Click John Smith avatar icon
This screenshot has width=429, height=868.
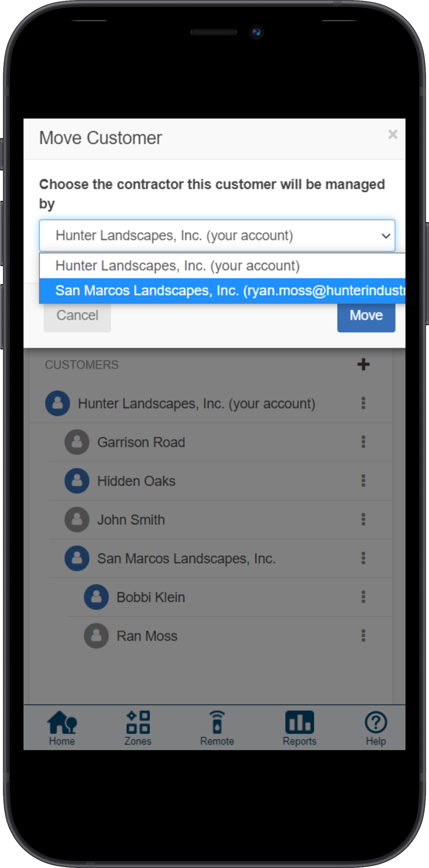coord(77,519)
